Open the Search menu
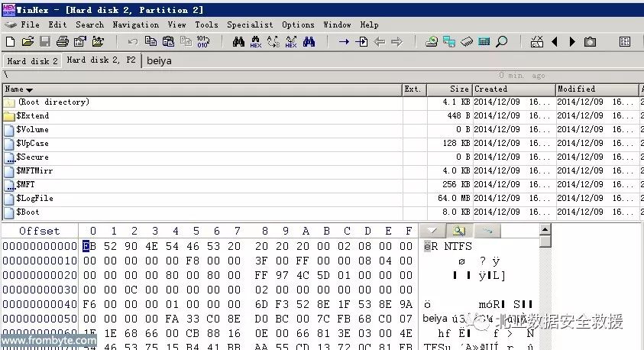Screen dimensions: 644x350 click(89, 24)
